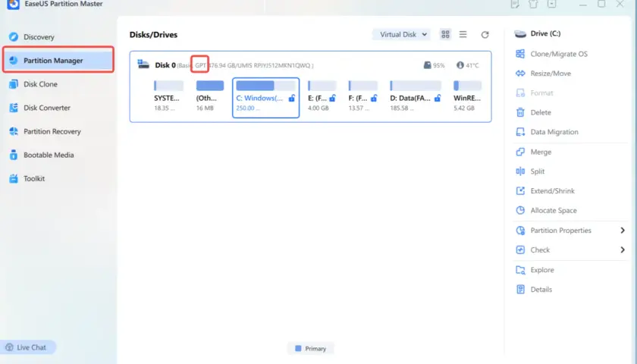This screenshot has width=637, height=364.
Task: Click the lock icon on F: partition
Action: pyautogui.click(x=374, y=98)
